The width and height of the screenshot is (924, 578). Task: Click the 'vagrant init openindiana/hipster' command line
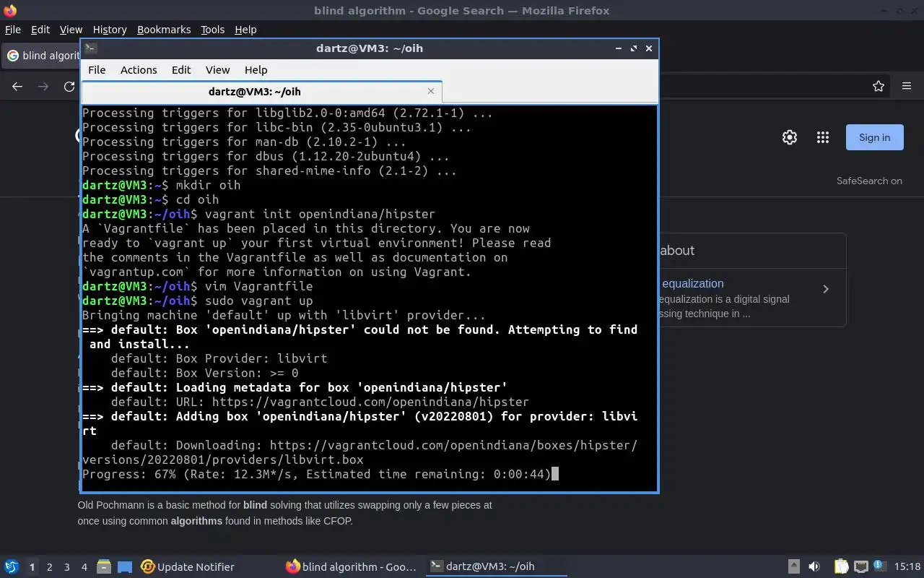pos(259,214)
